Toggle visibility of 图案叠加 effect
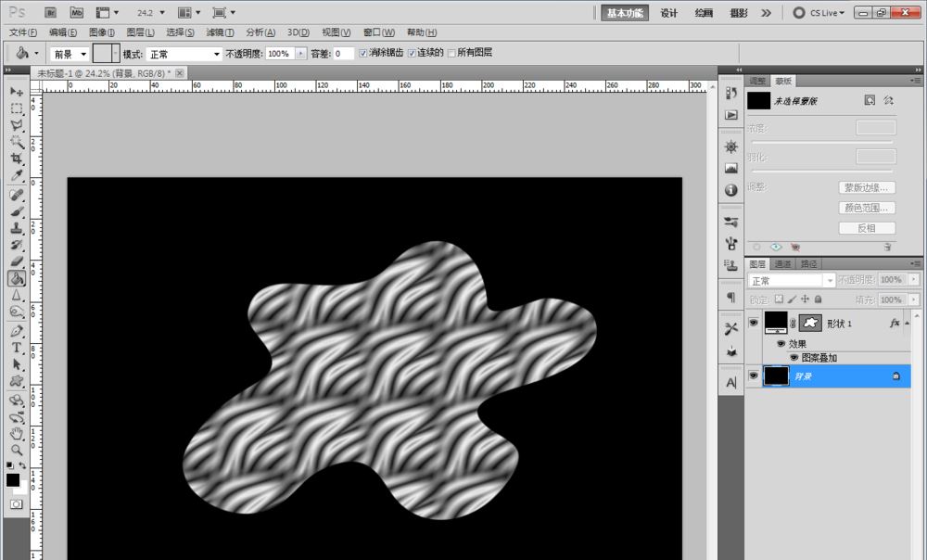 794,358
